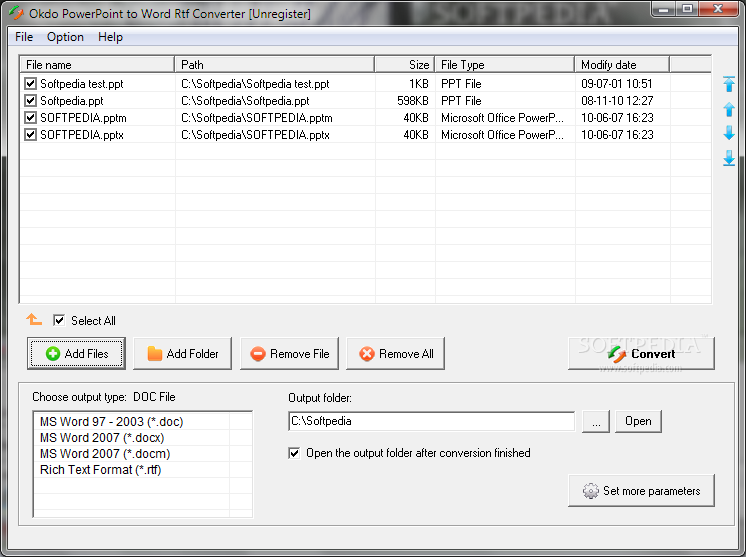The image size is (746, 557).
Task: Toggle open output folder after conversion checkbox
Action: pos(294,453)
